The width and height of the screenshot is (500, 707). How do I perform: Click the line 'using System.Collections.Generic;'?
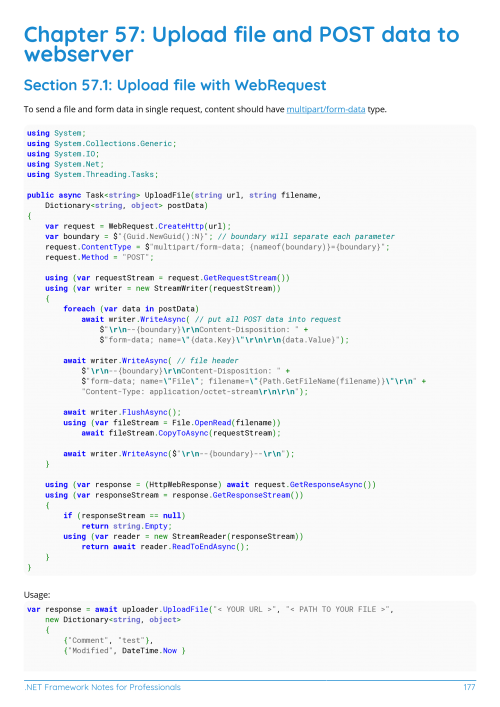coord(101,144)
